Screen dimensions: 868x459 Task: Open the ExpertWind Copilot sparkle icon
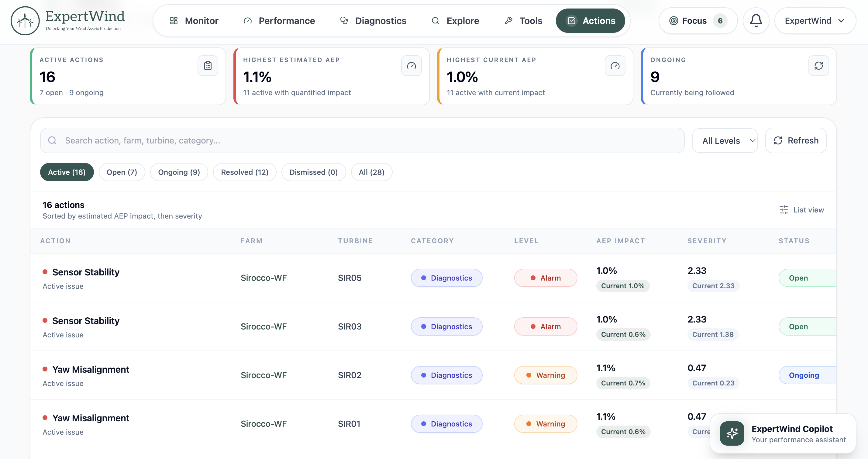coord(732,433)
